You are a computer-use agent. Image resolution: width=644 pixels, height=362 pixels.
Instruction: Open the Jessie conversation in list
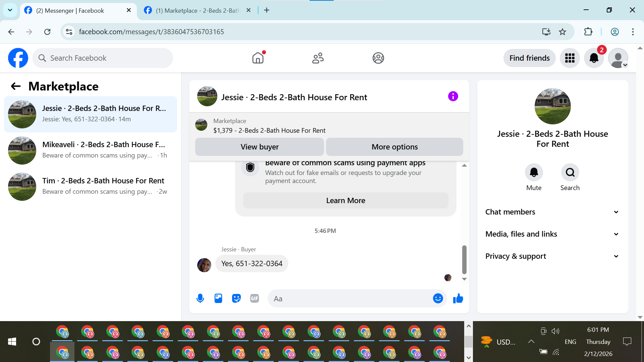91,114
